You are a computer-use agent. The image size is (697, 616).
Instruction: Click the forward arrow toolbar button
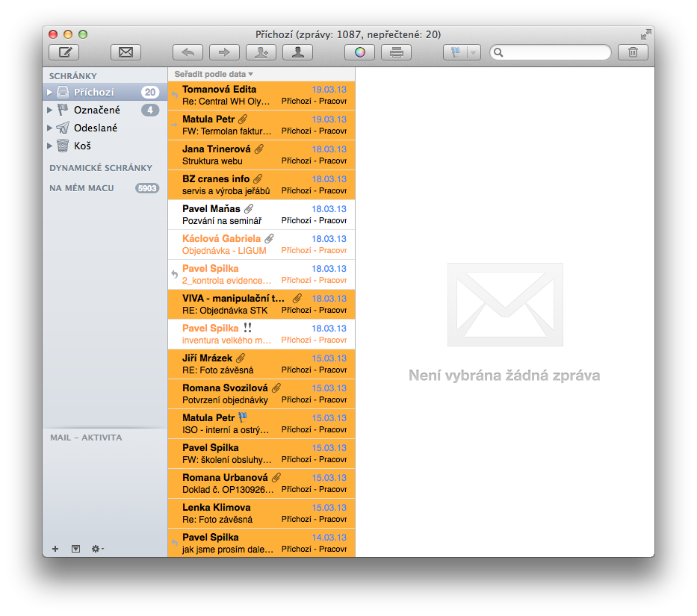click(x=224, y=52)
